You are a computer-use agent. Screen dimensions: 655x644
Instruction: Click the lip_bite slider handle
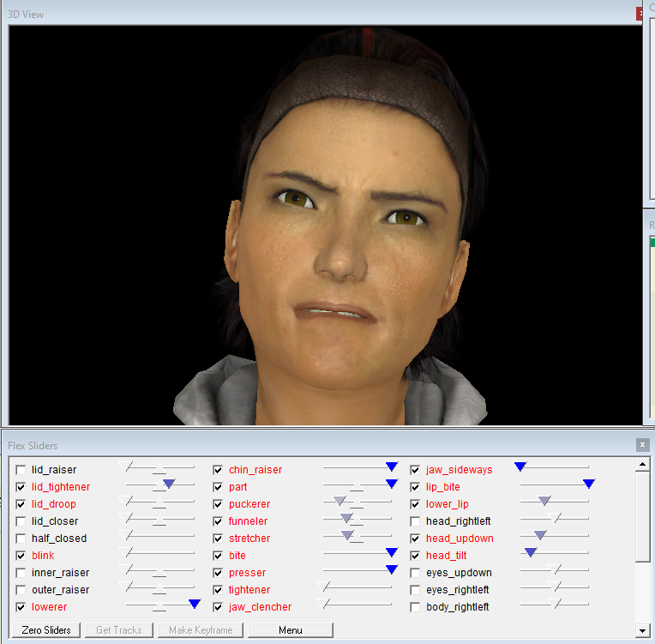tap(589, 485)
